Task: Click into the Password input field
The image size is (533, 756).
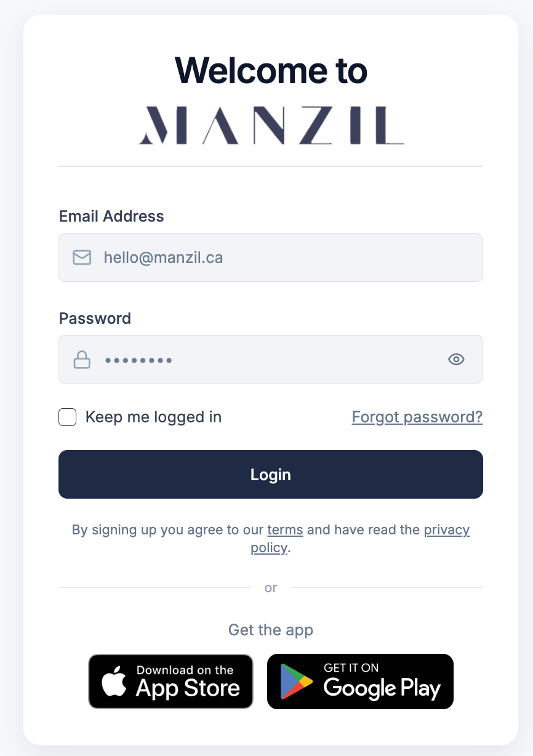Action: pyautogui.click(x=271, y=360)
